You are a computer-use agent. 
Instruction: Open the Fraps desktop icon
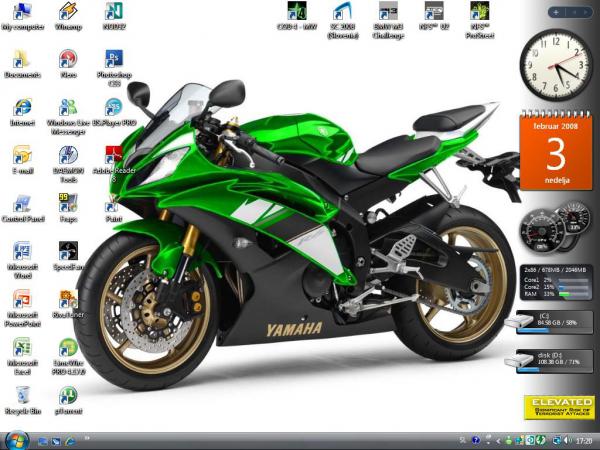pos(68,205)
